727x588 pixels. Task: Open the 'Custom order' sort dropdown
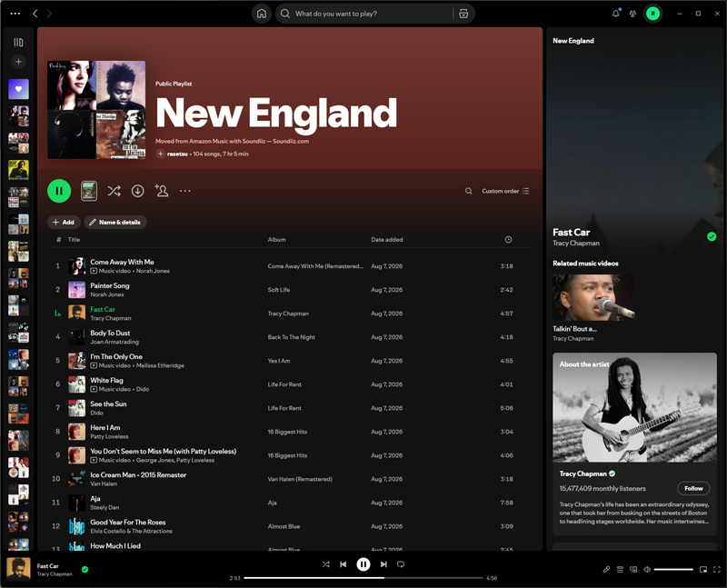tap(505, 191)
